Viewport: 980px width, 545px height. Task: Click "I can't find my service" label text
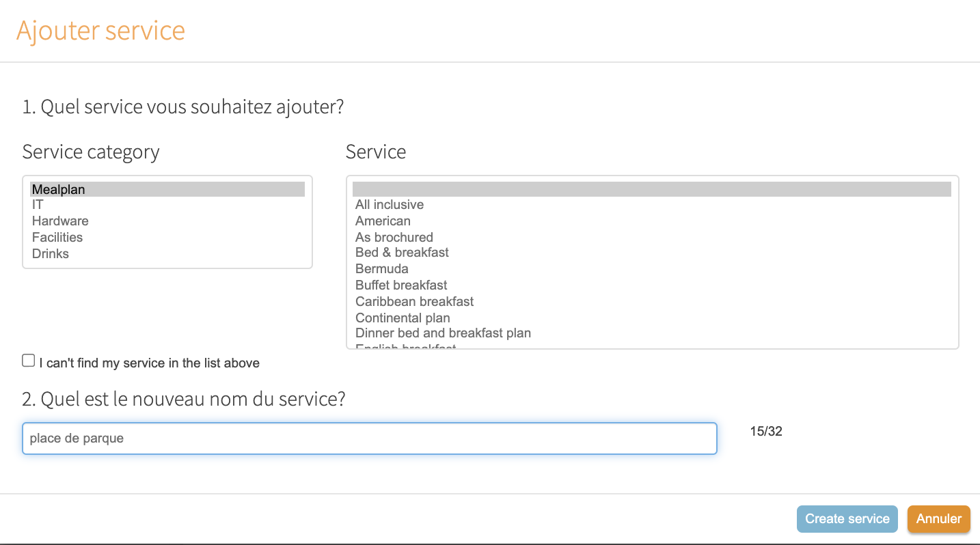pos(149,363)
